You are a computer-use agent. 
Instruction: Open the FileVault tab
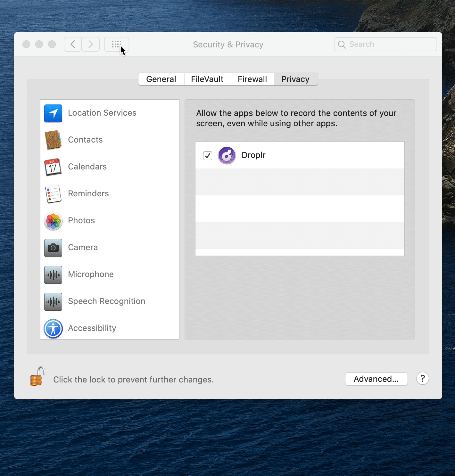click(x=207, y=79)
